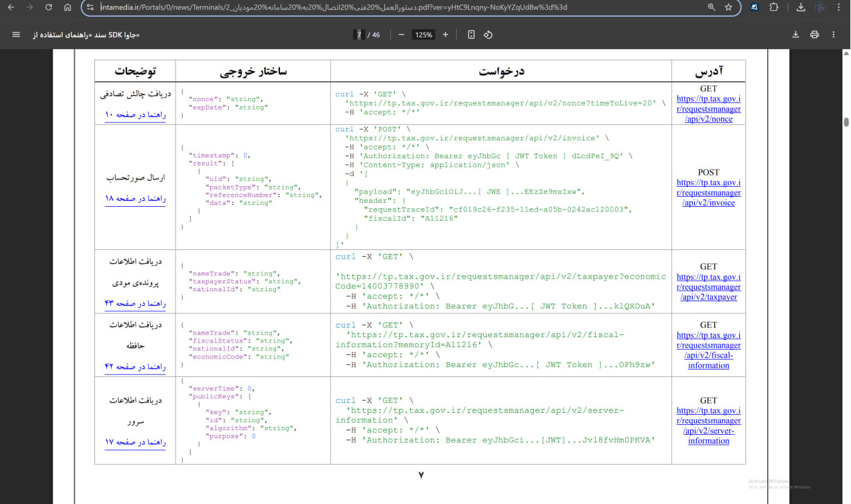Screen dimensions: 851x504
Task: Click the توضیحات column header
Action: (136, 71)
